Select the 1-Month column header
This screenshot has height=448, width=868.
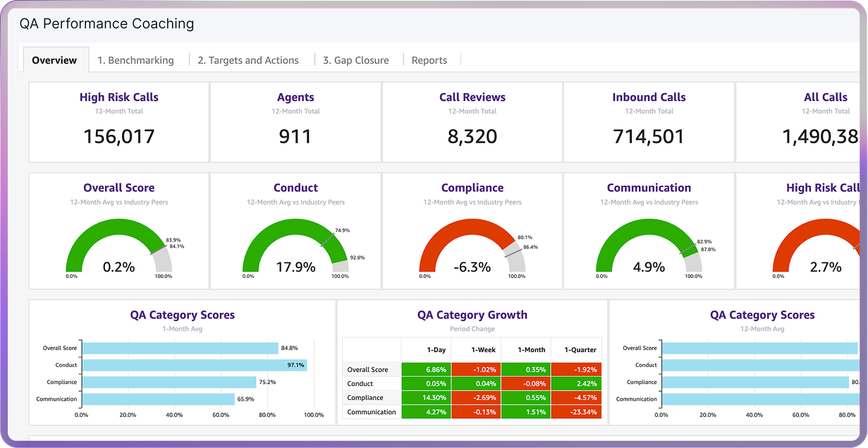tap(526, 349)
